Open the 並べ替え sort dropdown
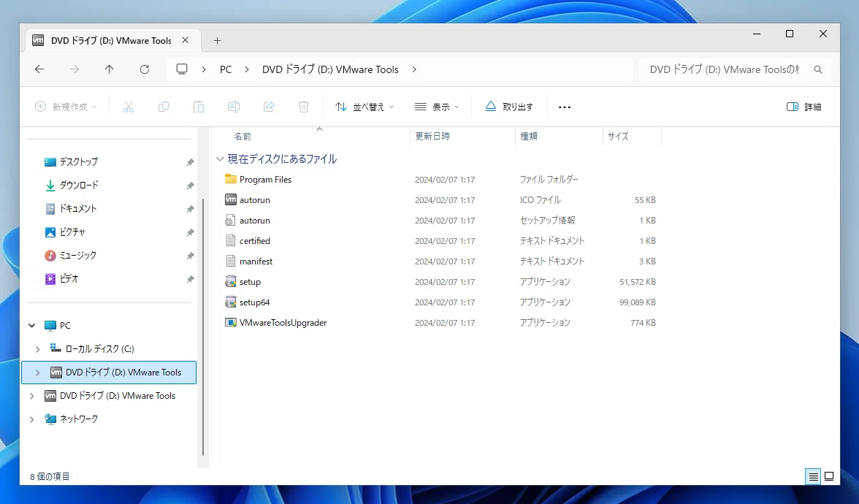Image resolution: width=859 pixels, height=504 pixels. (364, 107)
